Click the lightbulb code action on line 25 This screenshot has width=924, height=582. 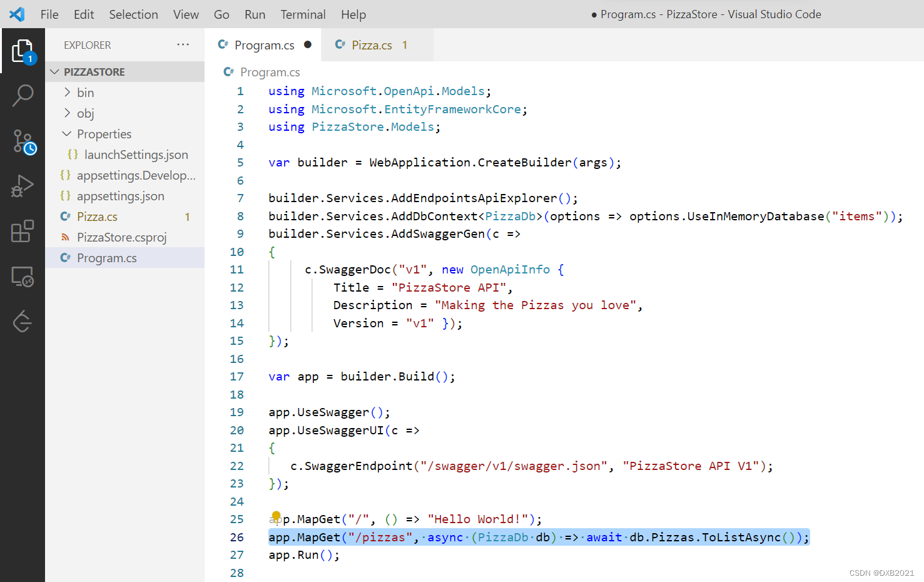click(x=276, y=516)
